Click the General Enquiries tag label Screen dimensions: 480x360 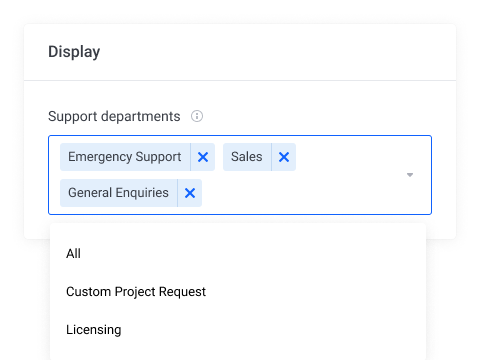118,193
